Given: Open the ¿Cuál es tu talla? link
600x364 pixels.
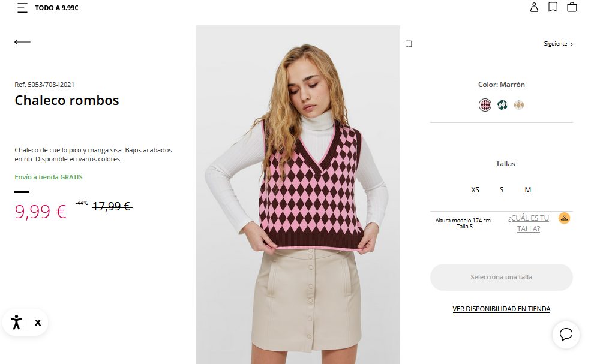Looking at the screenshot, I should tap(529, 223).
